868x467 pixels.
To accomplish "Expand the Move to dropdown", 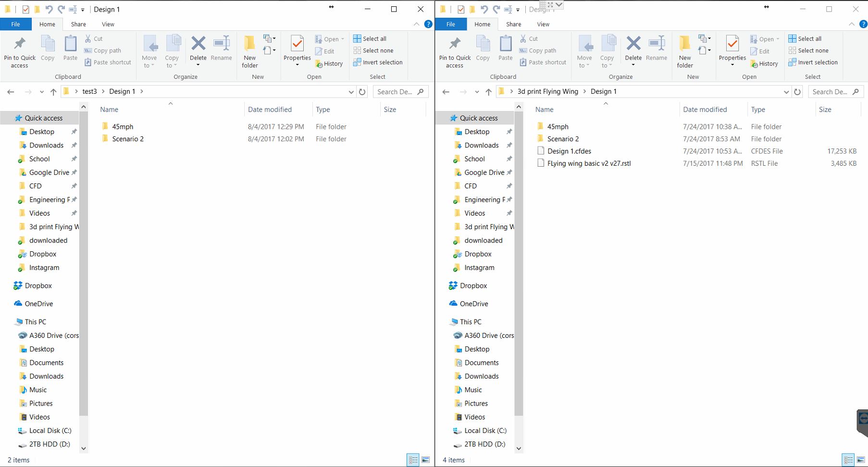I will click(x=149, y=51).
